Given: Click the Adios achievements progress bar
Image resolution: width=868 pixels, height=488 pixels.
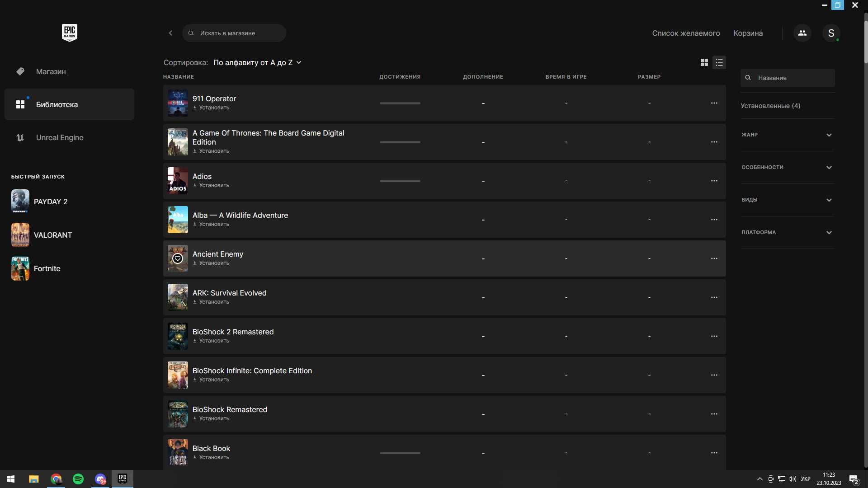Looking at the screenshot, I should pos(400,181).
